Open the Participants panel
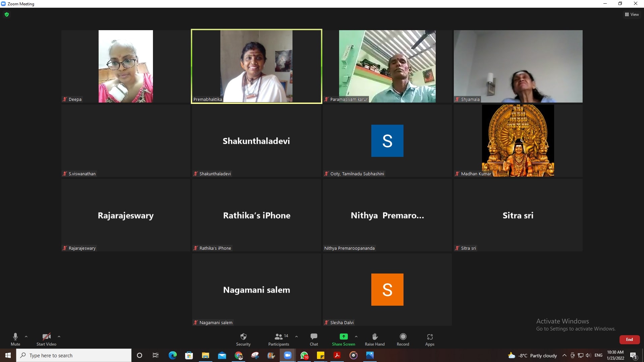The image size is (644, 362). [x=279, y=337]
